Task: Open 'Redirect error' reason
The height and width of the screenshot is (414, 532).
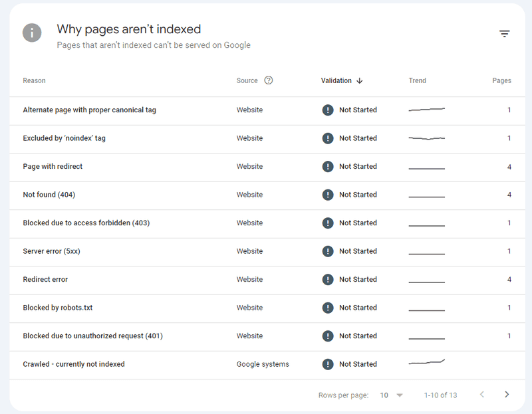Action: pos(45,279)
